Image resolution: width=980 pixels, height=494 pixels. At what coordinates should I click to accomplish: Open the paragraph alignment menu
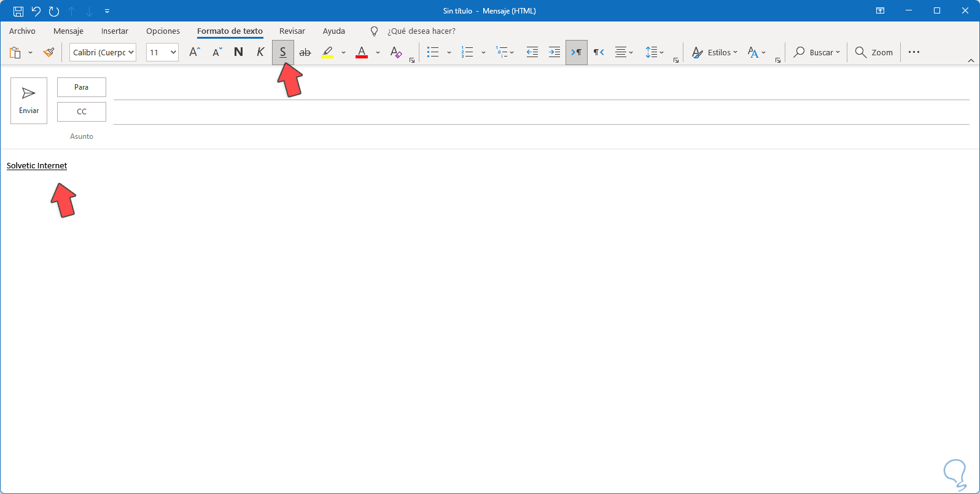click(624, 52)
